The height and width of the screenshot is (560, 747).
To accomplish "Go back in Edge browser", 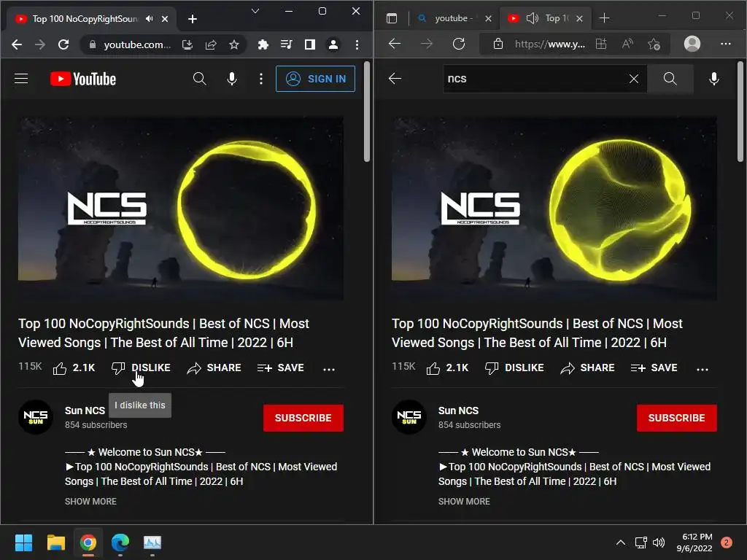I will [x=395, y=44].
